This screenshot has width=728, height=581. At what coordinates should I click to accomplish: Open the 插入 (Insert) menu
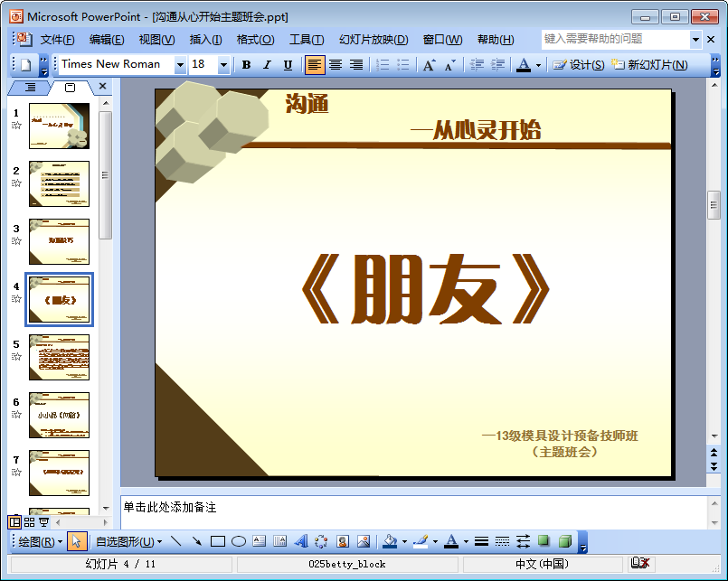pos(205,40)
